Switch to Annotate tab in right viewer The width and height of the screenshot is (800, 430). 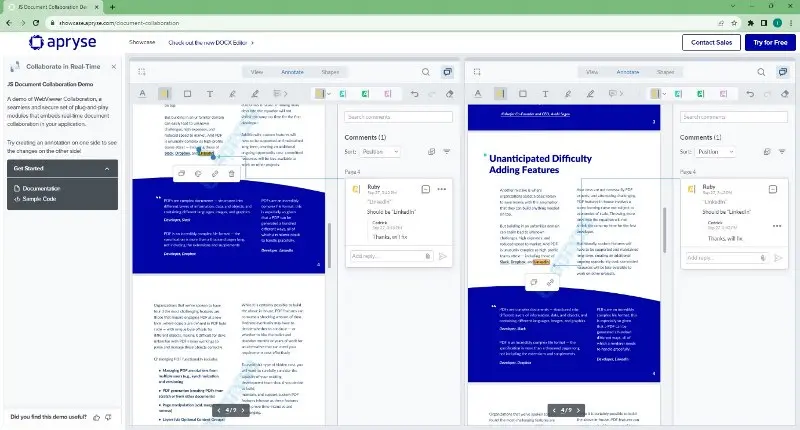tap(628, 72)
